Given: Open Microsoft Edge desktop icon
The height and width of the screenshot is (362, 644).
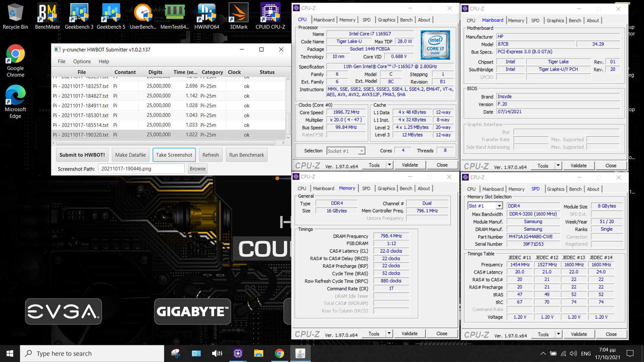Looking at the screenshot, I should click(x=15, y=102).
